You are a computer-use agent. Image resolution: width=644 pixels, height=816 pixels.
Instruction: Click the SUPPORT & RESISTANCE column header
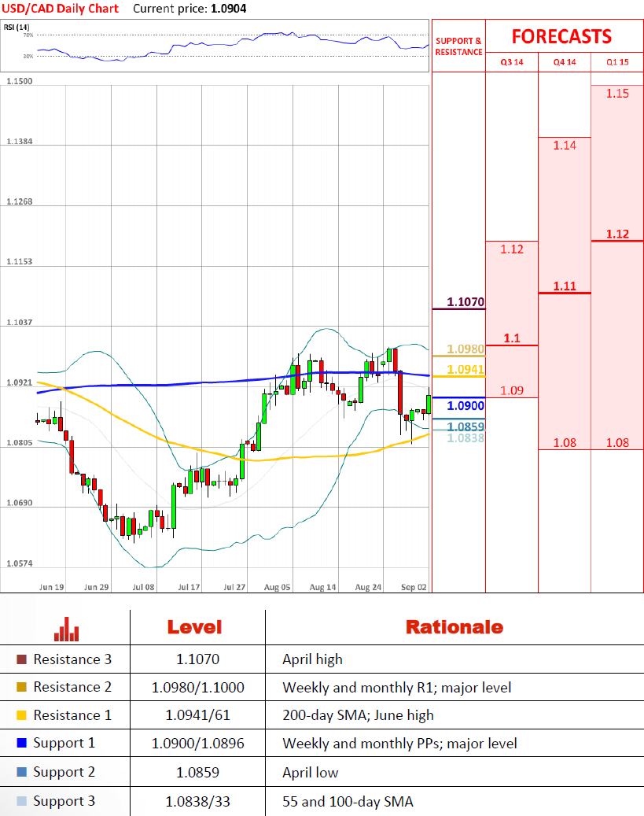(458, 46)
